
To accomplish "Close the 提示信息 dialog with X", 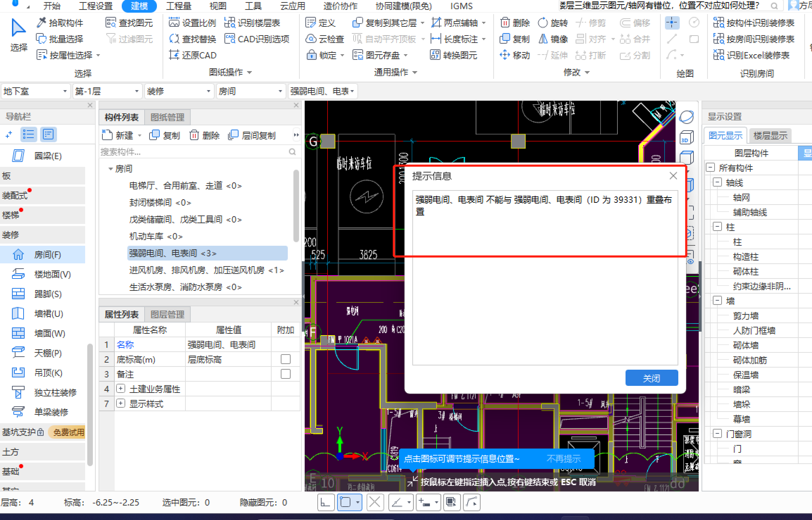I will pos(673,176).
